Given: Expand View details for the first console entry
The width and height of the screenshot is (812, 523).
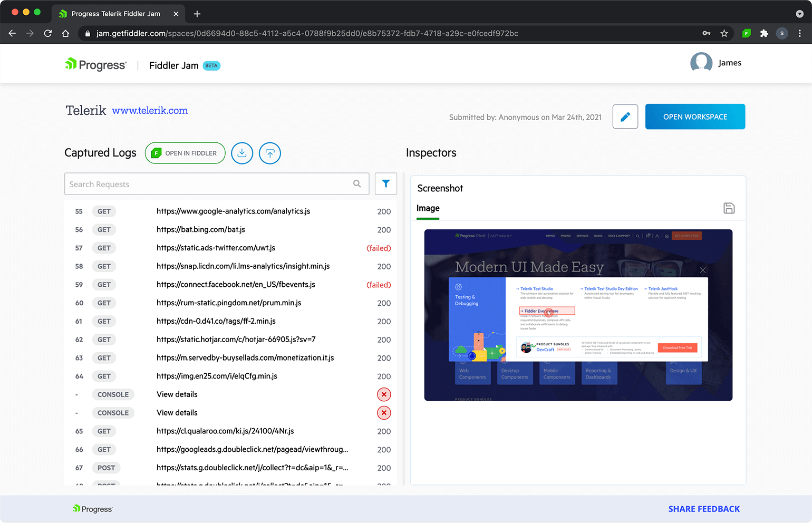Looking at the screenshot, I should click(177, 394).
